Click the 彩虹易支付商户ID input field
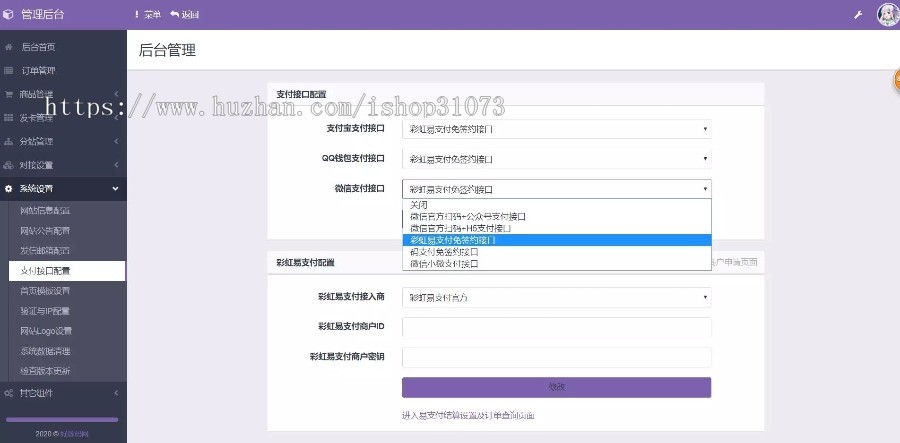The height and width of the screenshot is (443, 900). click(556, 327)
